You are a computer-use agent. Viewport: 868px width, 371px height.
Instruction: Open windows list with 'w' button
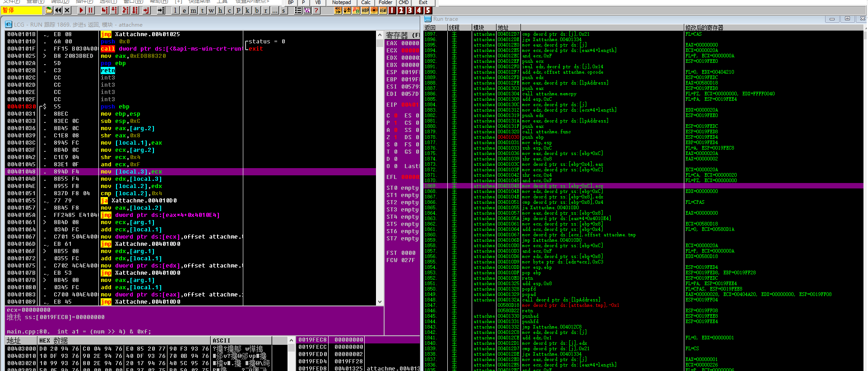pyautogui.click(x=212, y=10)
